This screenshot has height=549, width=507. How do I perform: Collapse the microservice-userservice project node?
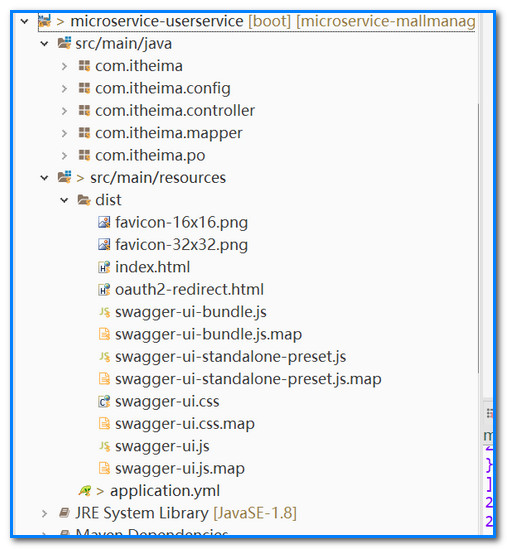point(24,21)
